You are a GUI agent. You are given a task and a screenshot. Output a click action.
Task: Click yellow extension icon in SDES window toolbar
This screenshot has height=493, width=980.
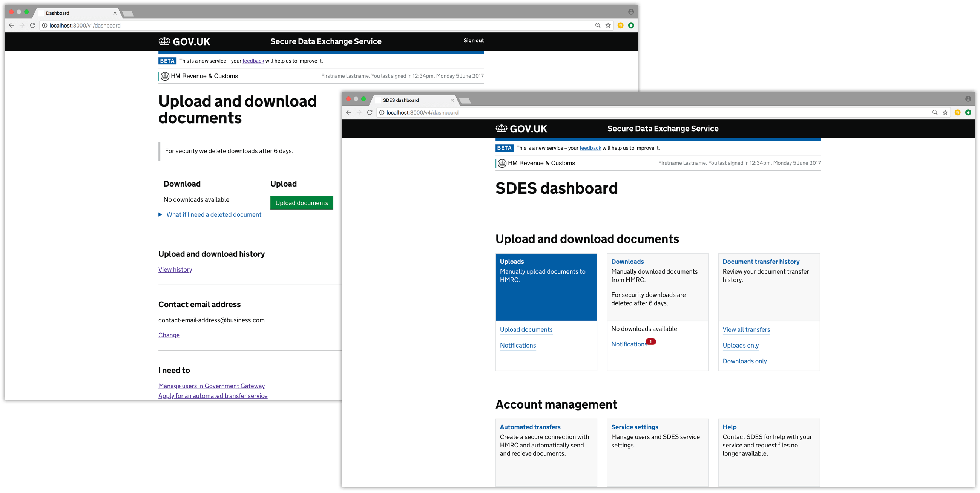(x=957, y=113)
